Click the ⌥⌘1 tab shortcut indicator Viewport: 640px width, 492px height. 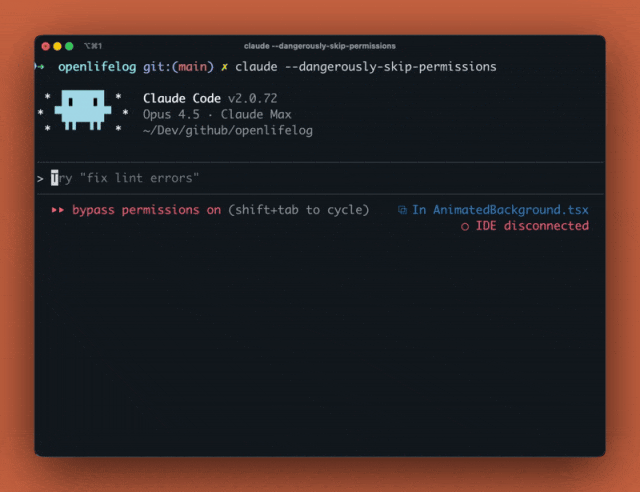(94, 46)
